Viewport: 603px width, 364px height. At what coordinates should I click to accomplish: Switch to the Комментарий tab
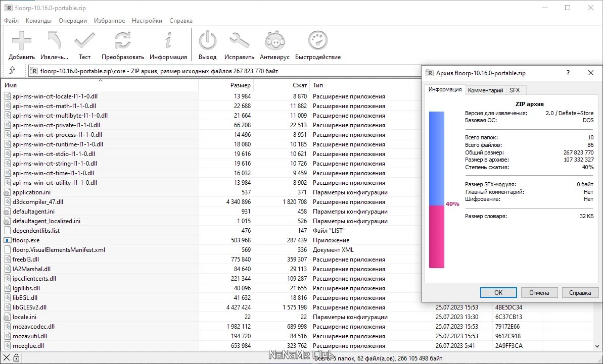point(485,90)
